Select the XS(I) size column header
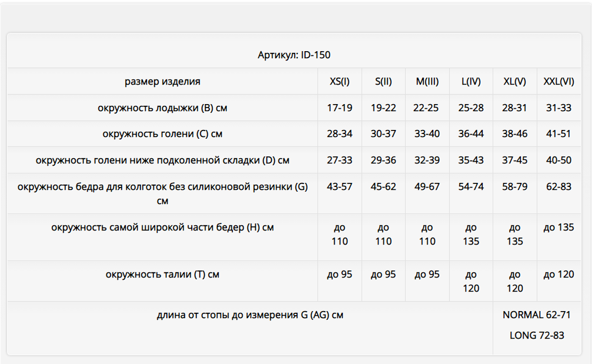The width and height of the screenshot is (592, 364). (340, 82)
